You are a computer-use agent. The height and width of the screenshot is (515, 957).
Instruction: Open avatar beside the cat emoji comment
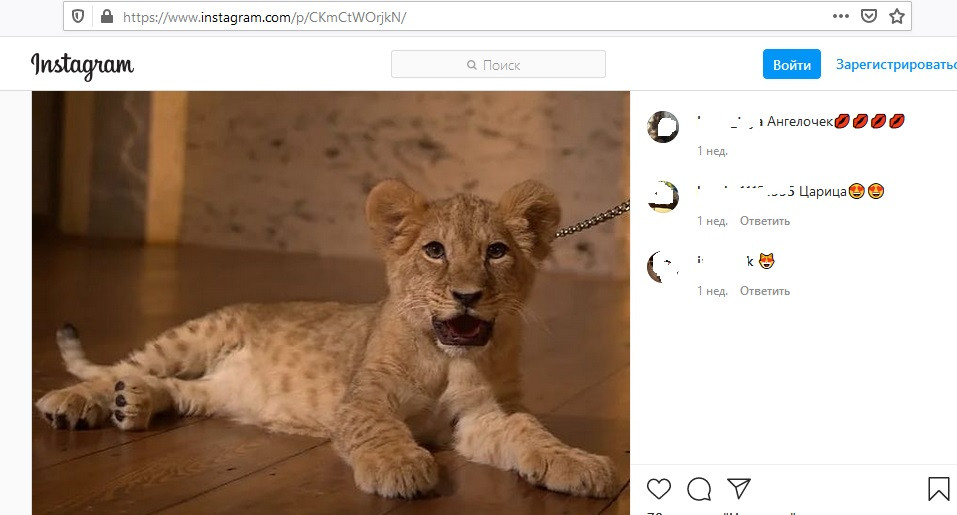(663, 267)
